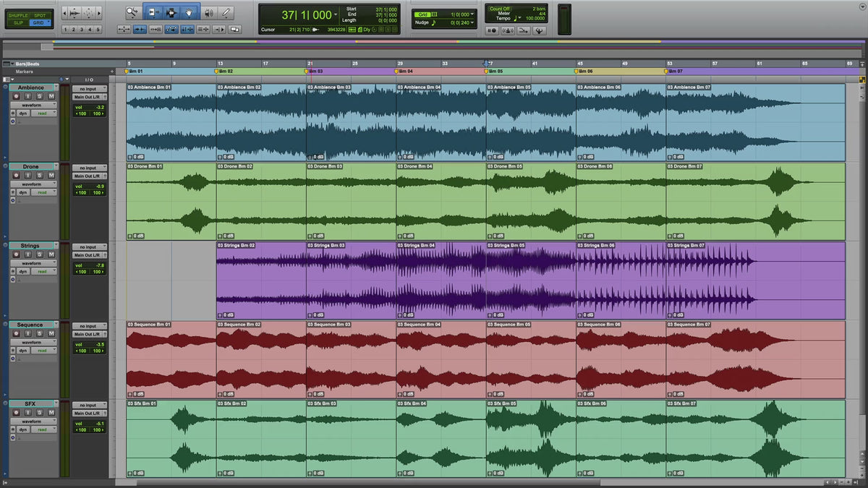Click the Selector tool in toolbar
Image resolution: width=868 pixels, height=488 pixels.
pyautogui.click(x=171, y=12)
